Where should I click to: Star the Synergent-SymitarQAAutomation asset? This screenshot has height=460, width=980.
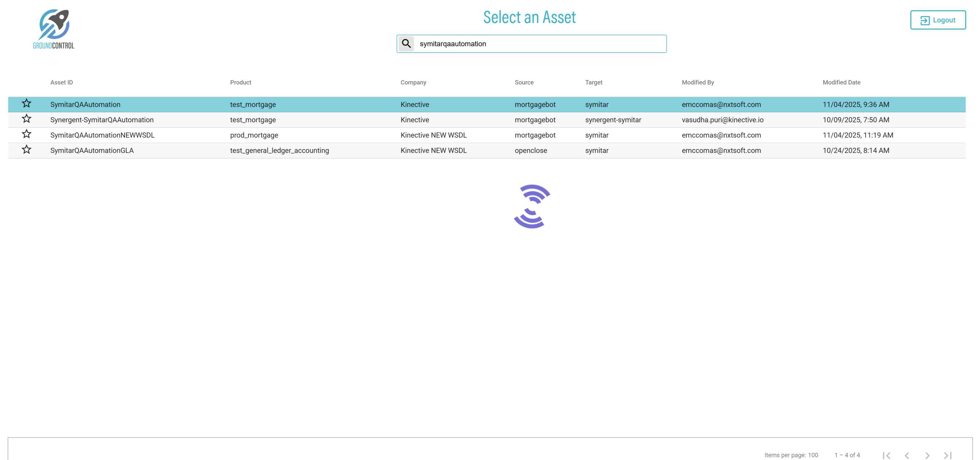tap(26, 119)
